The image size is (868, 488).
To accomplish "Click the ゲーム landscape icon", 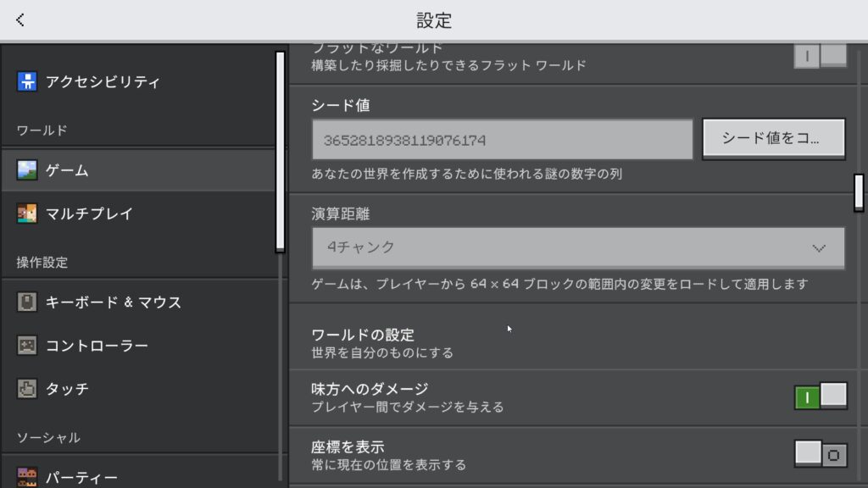I will (x=26, y=169).
